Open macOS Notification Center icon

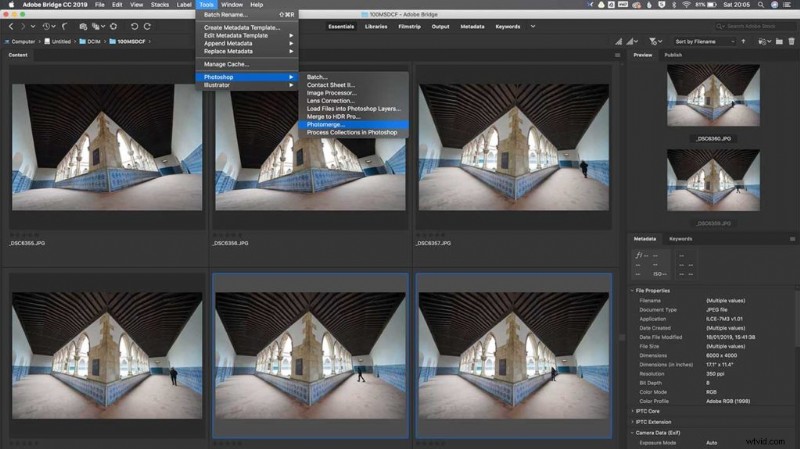tap(787, 5)
